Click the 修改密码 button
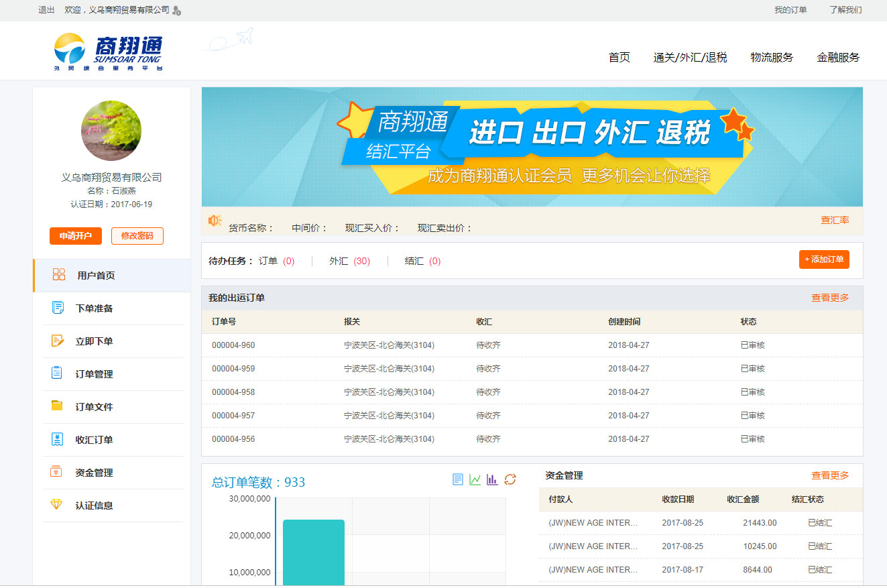The width and height of the screenshot is (887, 588). [137, 236]
